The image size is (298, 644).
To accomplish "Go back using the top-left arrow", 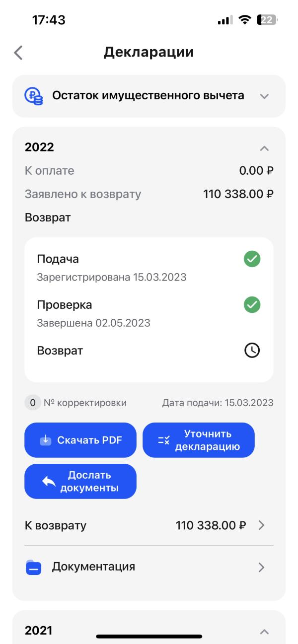I will click(x=18, y=52).
